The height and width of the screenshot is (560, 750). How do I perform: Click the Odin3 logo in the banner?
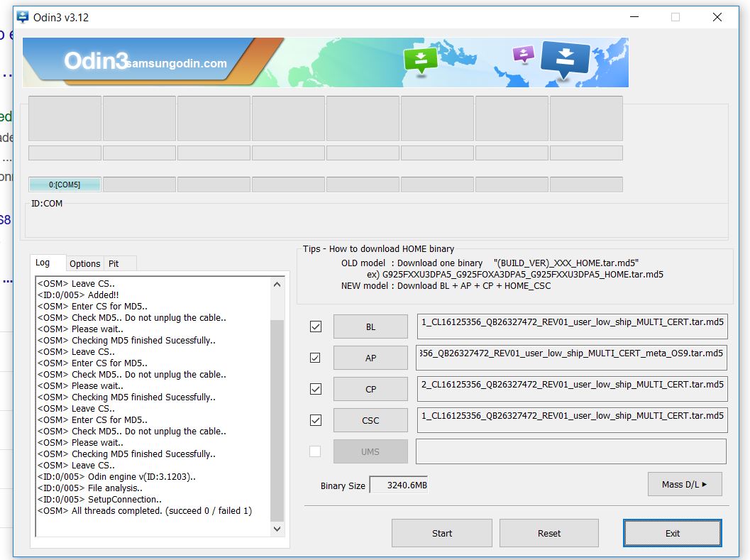(x=96, y=62)
